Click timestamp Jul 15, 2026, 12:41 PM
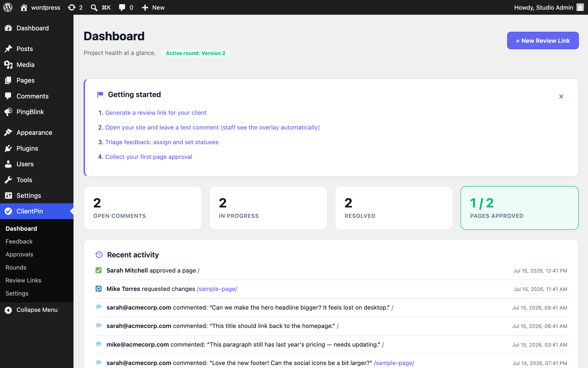This screenshot has width=588, height=368. pyautogui.click(x=540, y=271)
